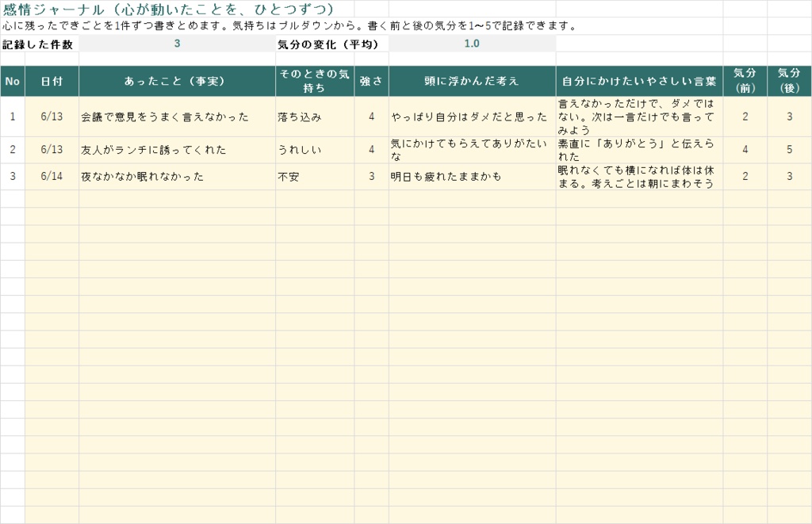Image resolution: width=812 pixels, height=524 pixels.
Task: Click the cell starting 言えなかっただけで
Action: [640, 117]
